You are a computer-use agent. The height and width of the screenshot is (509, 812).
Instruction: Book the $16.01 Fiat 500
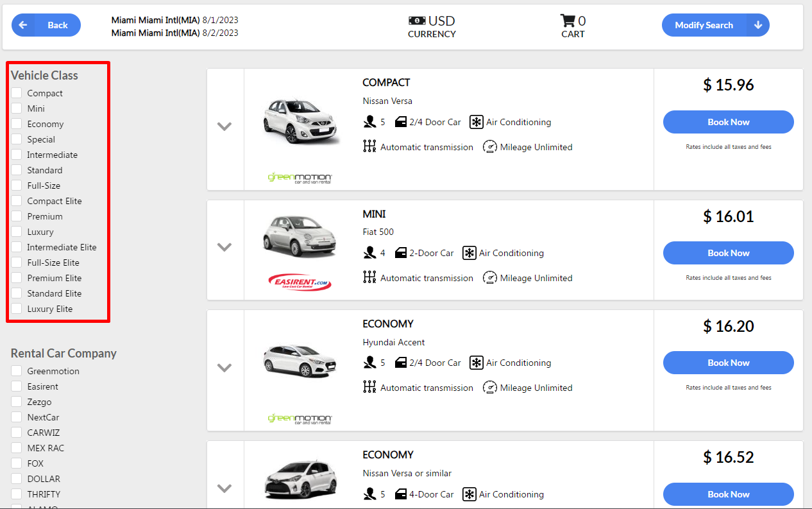tap(728, 253)
